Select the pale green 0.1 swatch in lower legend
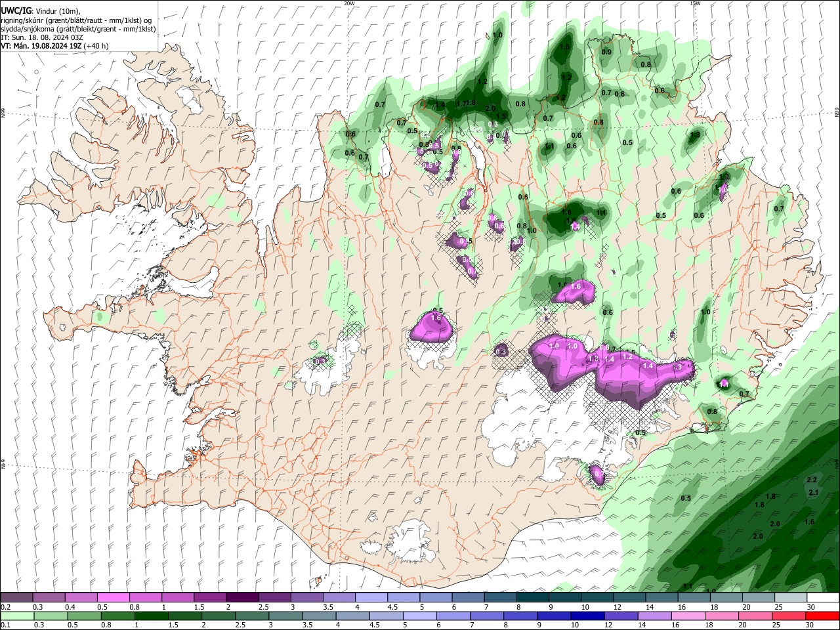 pyautogui.click(x=17, y=616)
